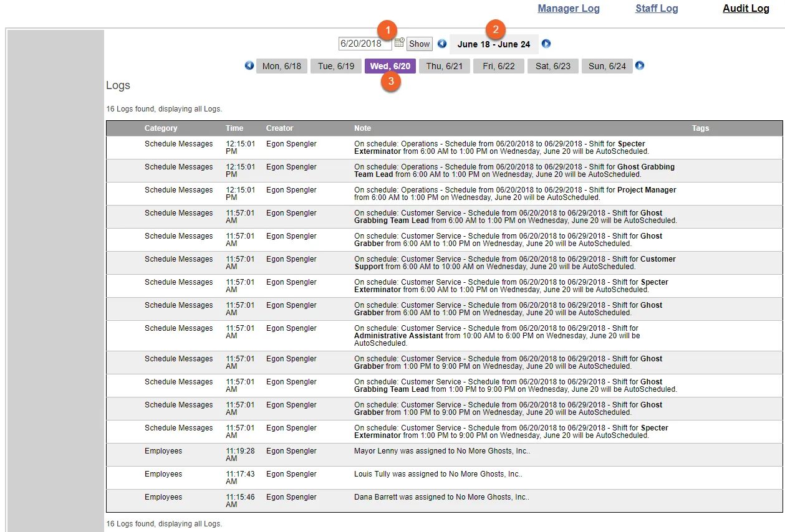The width and height of the screenshot is (785, 532).
Task: Click the Dana Barrett assigned note
Action: [x=441, y=497]
